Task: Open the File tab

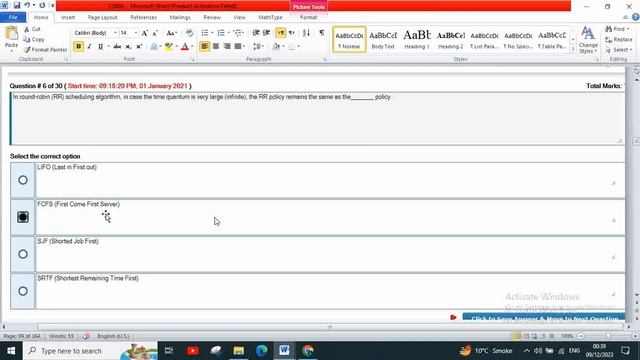Action: (x=13, y=17)
